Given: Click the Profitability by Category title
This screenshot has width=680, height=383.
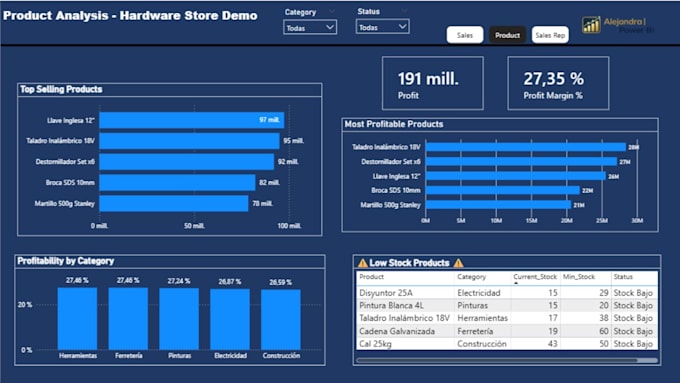Looking at the screenshot, I should [x=65, y=261].
